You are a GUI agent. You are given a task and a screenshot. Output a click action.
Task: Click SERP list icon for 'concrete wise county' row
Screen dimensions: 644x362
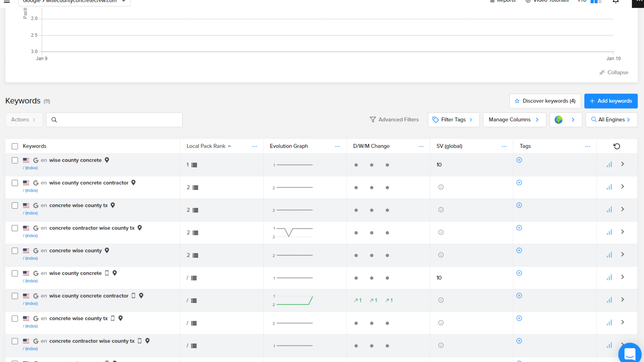point(195,255)
